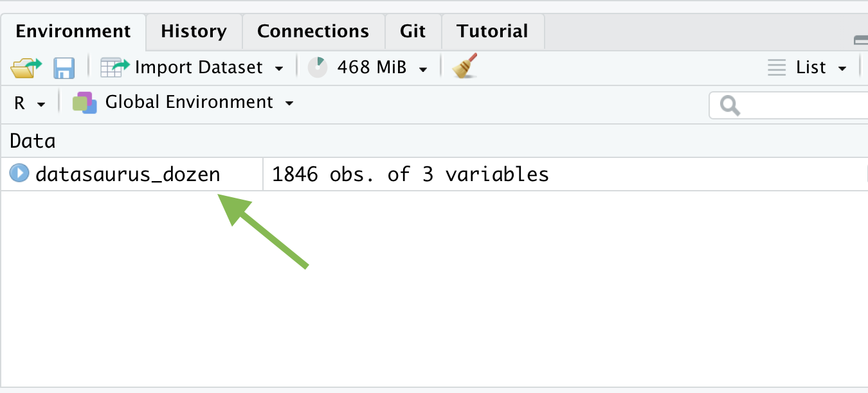Open the Global Environment dropdown
This screenshot has height=393, width=868.
289,103
